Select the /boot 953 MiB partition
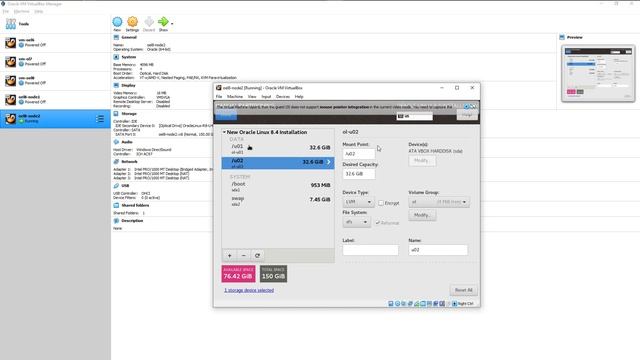 [278, 187]
